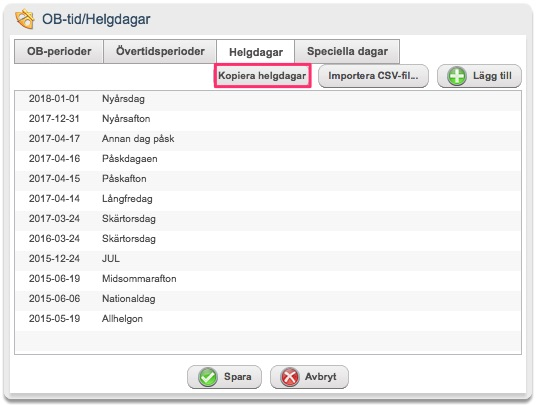Select the Allhelgon entry at list bottom

pos(268,319)
